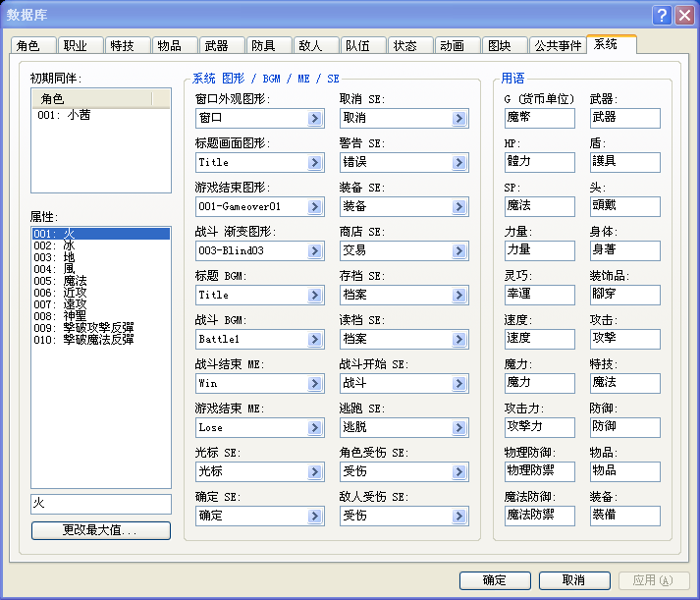The height and width of the screenshot is (600, 700).
Task: Open the Title BGM picker arrow
Action: (x=315, y=295)
